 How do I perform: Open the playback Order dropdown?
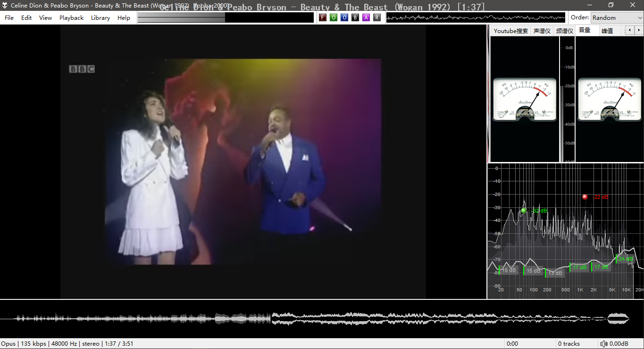(617, 17)
